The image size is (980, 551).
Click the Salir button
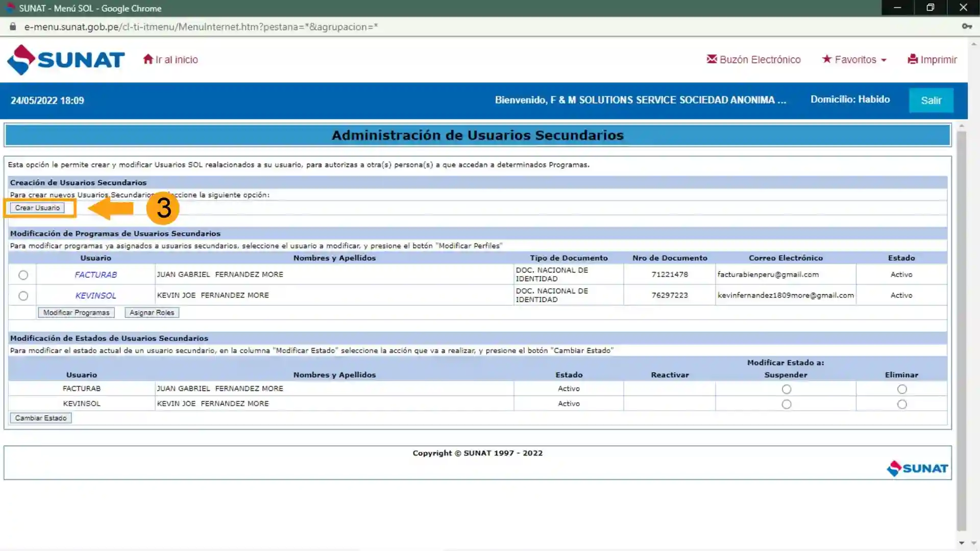[x=931, y=101]
